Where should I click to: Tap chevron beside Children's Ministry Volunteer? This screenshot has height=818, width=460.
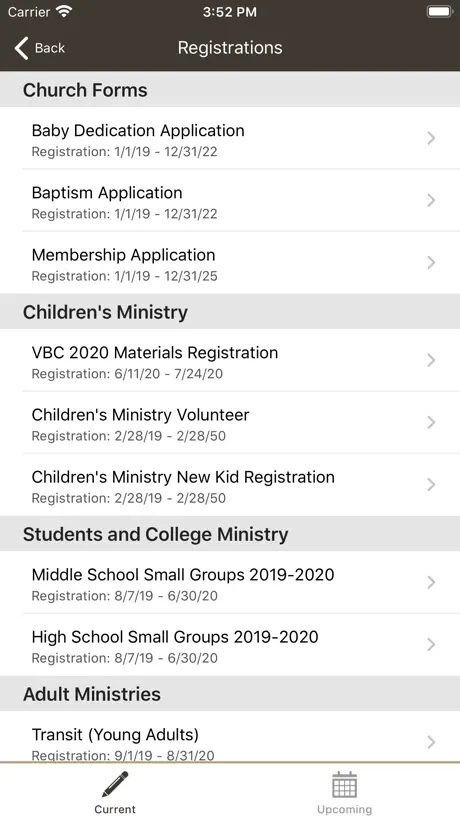tap(431, 422)
